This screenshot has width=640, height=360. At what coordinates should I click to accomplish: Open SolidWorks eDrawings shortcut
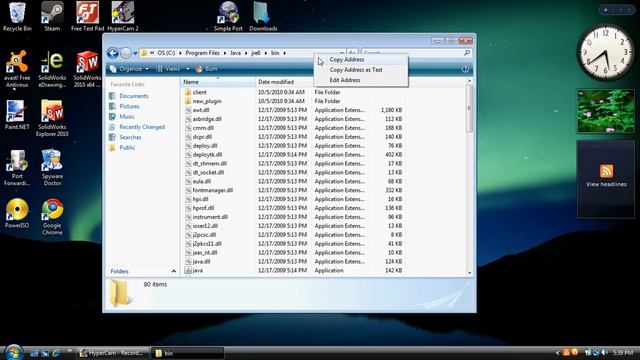click(x=52, y=69)
